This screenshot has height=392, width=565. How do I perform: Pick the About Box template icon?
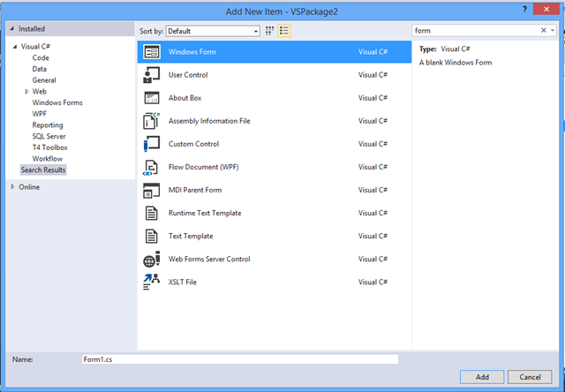coord(152,98)
